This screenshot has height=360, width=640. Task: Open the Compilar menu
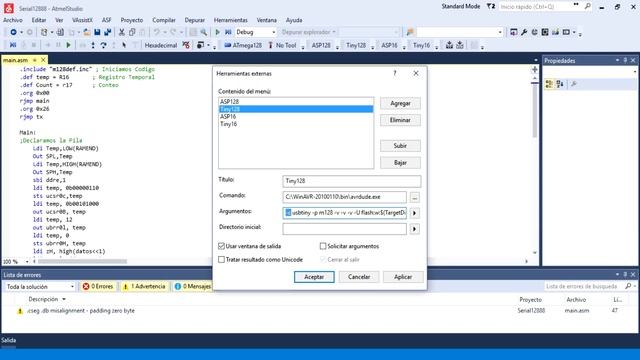(x=164, y=20)
